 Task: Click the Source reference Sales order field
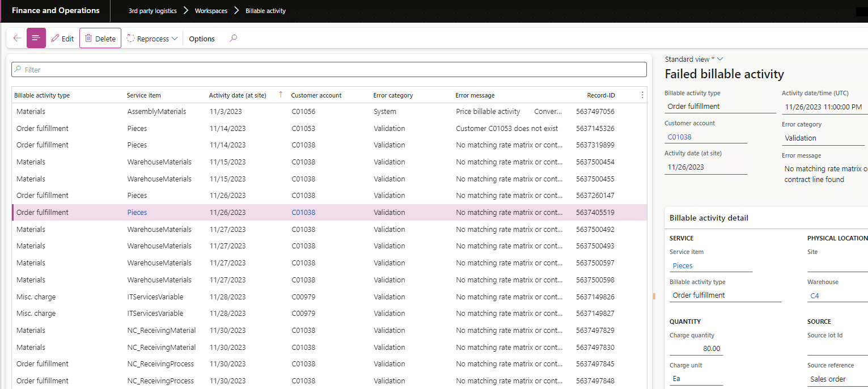coord(837,379)
